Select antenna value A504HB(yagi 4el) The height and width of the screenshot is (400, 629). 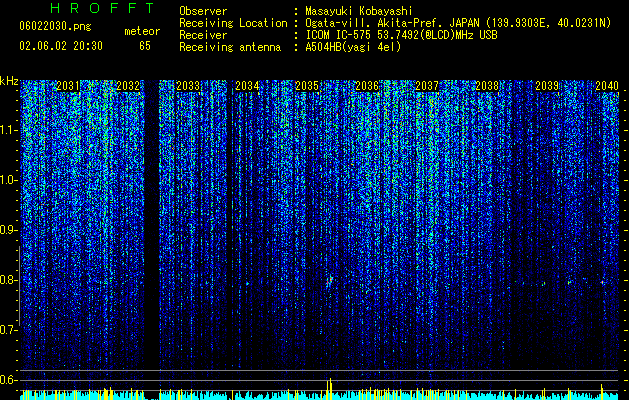coord(353,47)
